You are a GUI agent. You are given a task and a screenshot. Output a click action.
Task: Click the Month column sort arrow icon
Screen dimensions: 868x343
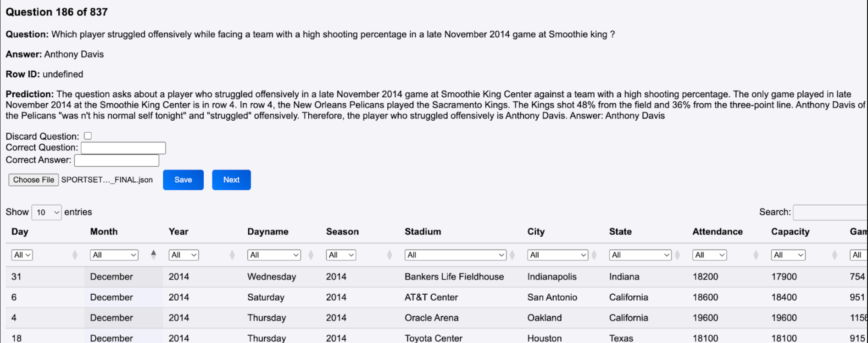(x=153, y=254)
